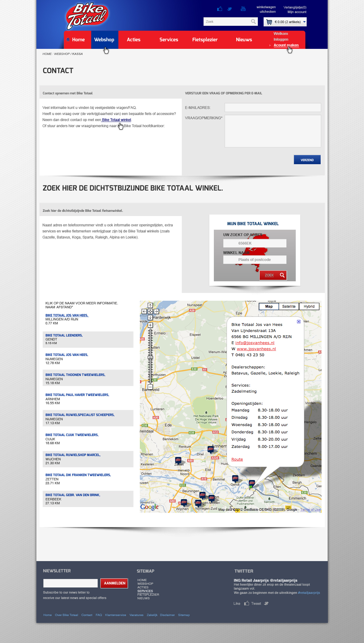Open the Twitter bird icon in header
Viewport: 364px width, 643px height.
coord(230,9)
